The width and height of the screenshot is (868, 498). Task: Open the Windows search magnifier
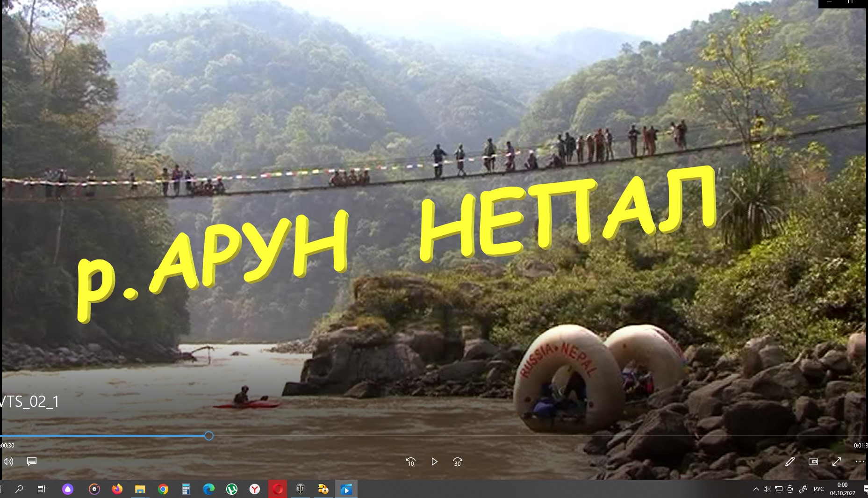click(19, 489)
